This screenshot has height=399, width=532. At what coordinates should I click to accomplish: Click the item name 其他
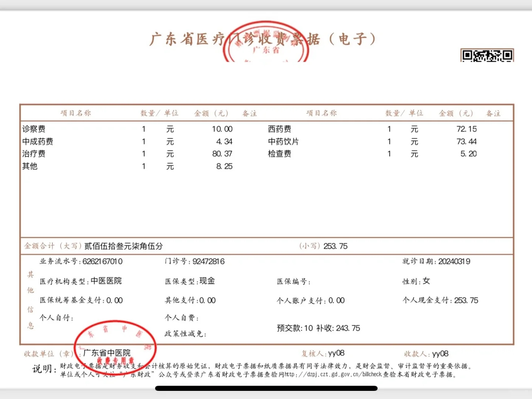[x=30, y=166]
